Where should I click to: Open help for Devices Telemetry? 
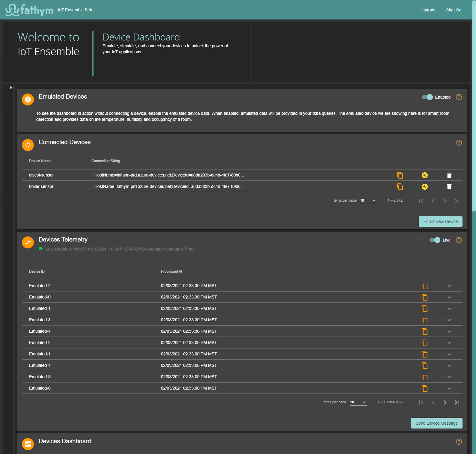[x=459, y=240]
